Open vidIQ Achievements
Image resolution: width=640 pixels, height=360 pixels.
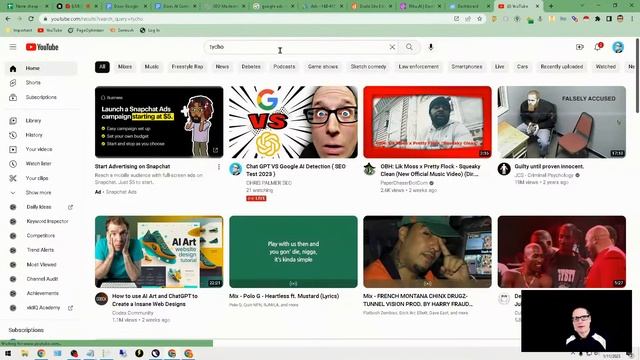[41, 293]
